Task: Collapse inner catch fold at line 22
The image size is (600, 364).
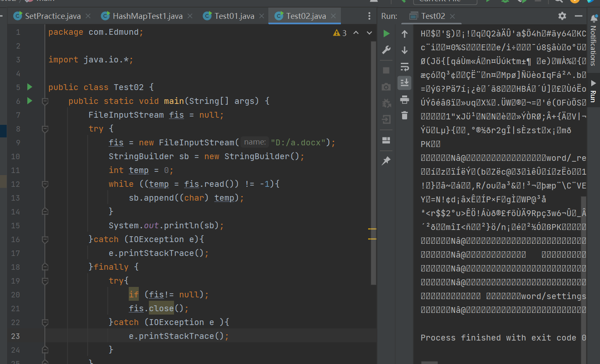Action: [x=45, y=322]
